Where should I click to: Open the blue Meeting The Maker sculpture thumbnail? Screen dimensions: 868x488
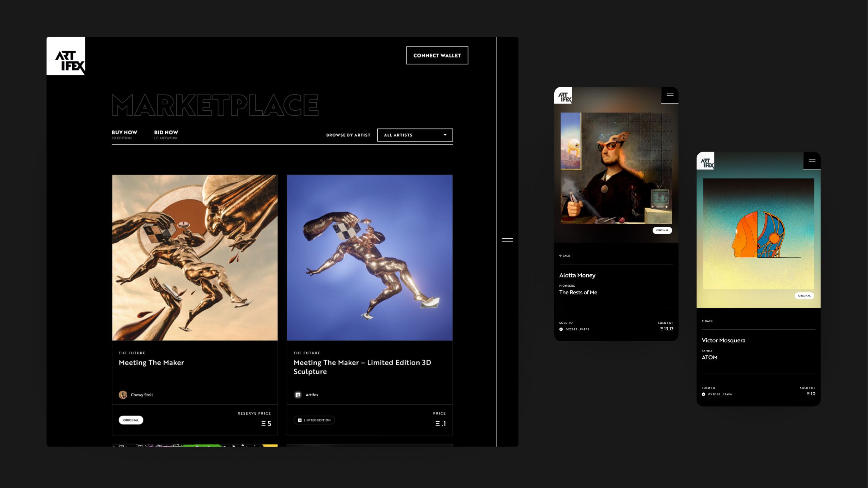(369, 258)
